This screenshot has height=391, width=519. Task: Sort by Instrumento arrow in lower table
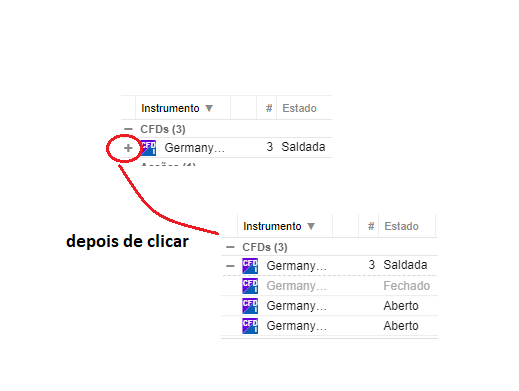(311, 226)
